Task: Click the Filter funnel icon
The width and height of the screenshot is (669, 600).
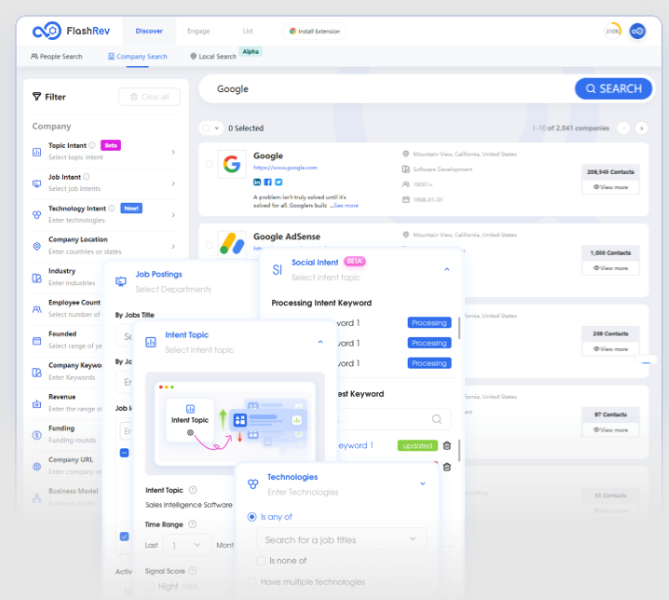Action: tap(37, 97)
